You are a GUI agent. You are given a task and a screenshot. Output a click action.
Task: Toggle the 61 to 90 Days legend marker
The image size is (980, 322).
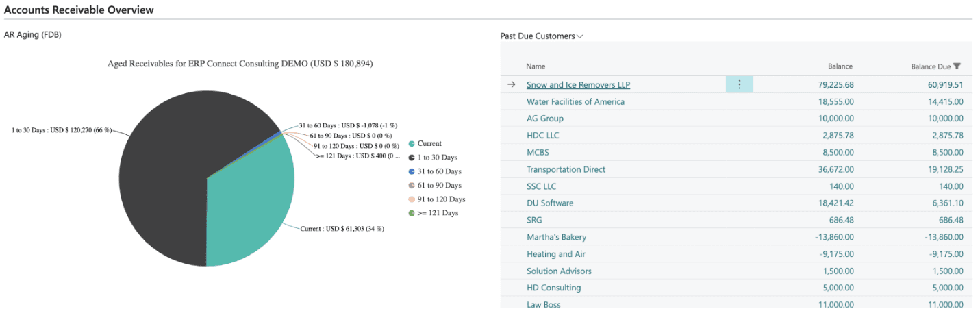[412, 186]
